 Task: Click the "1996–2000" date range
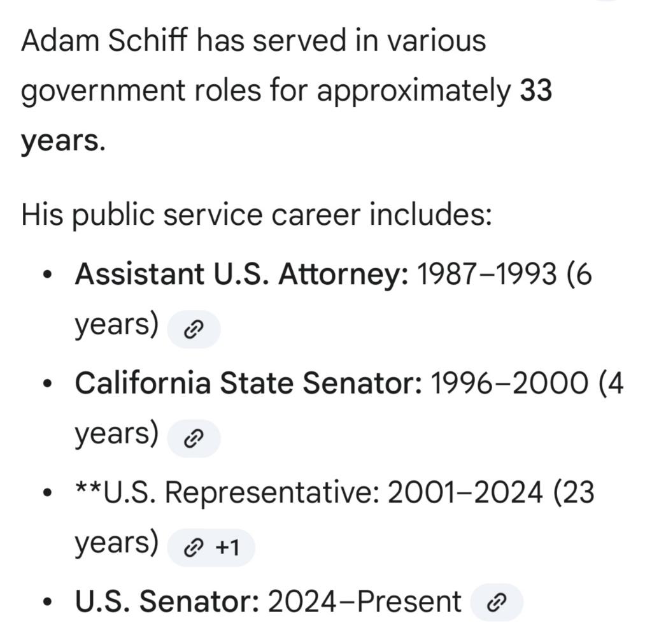point(509,383)
